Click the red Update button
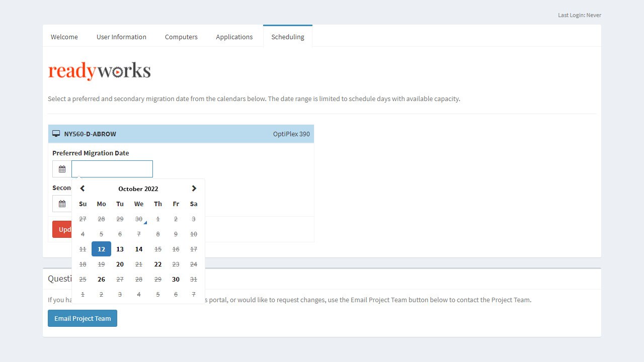Viewport: 644px width, 362px height. point(61,229)
